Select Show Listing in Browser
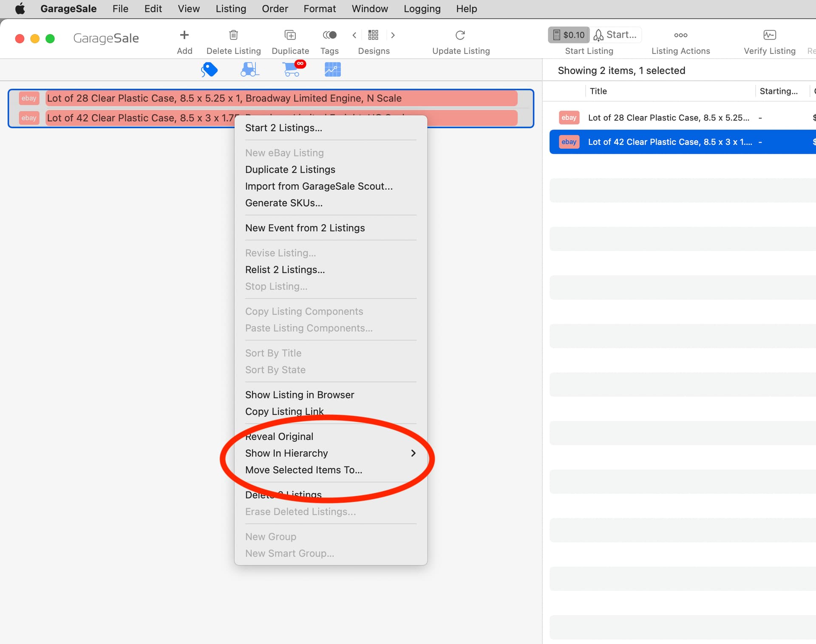Screen dimensions: 816x644 (x=331, y=395)
